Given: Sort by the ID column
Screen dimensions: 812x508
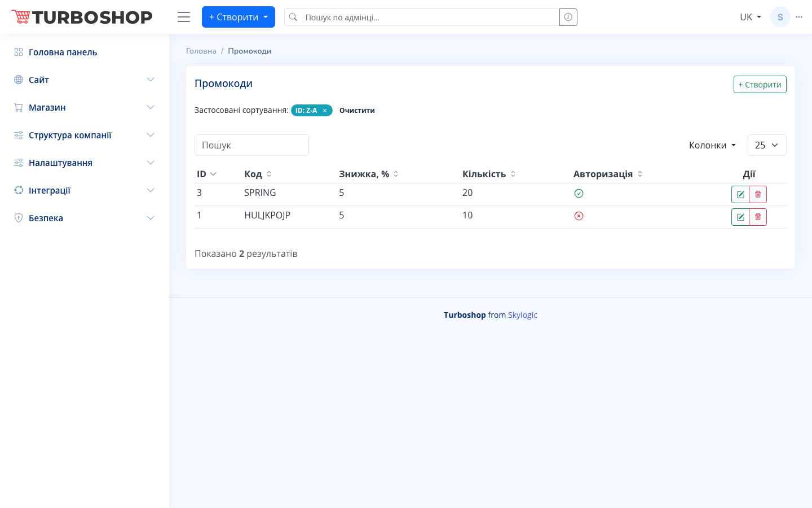Looking at the screenshot, I should click(206, 174).
